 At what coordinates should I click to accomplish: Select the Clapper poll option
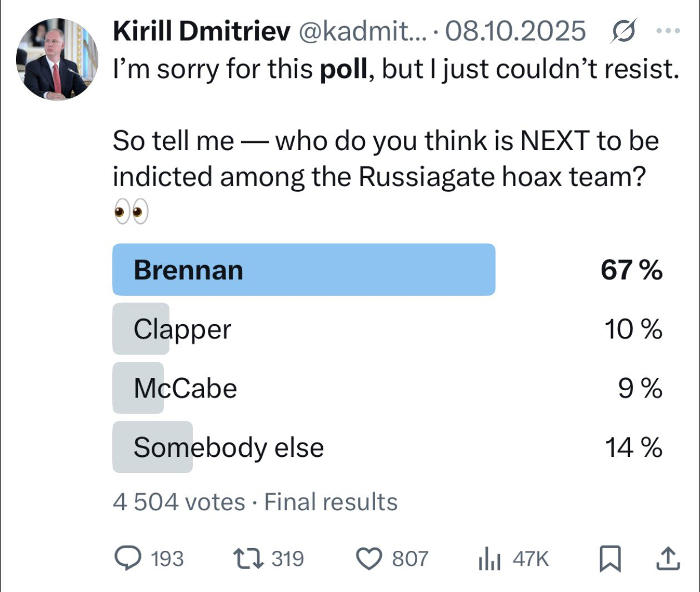click(182, 329)
